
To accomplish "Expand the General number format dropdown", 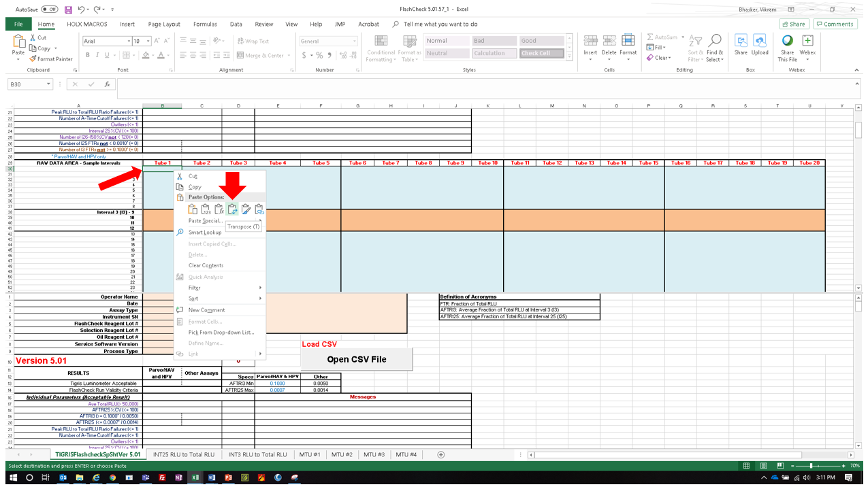I will [354, 41].
